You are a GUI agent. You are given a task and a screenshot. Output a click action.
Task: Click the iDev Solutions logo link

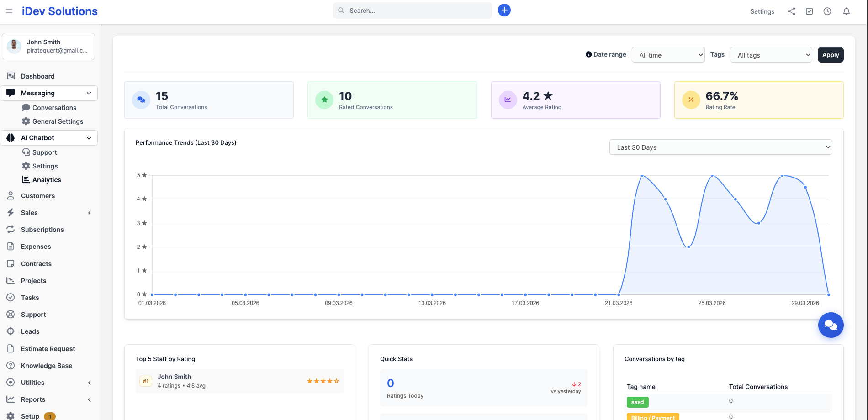tap(60, 11)
